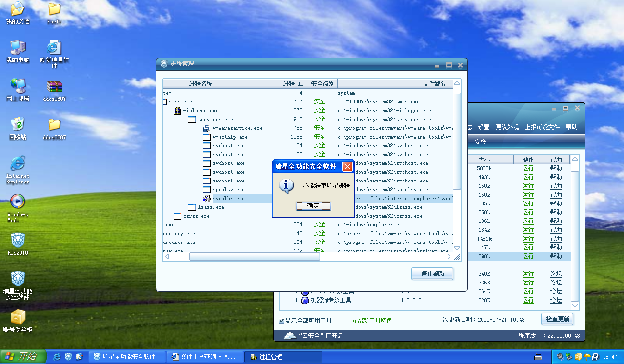Select the 修复瑞星软件 desktop icon
Viewport: 624px width, 364px height.
point(54,48)
